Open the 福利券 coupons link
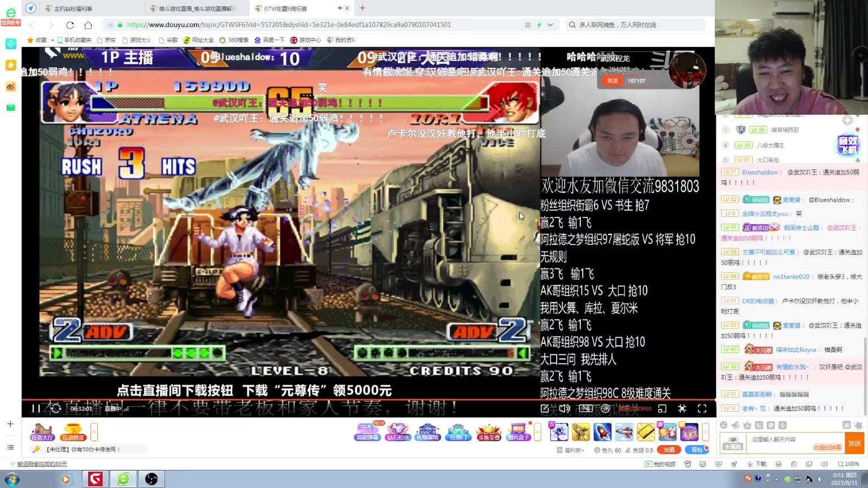Screen dimensions: 868x488 click(x=570, y=450)
